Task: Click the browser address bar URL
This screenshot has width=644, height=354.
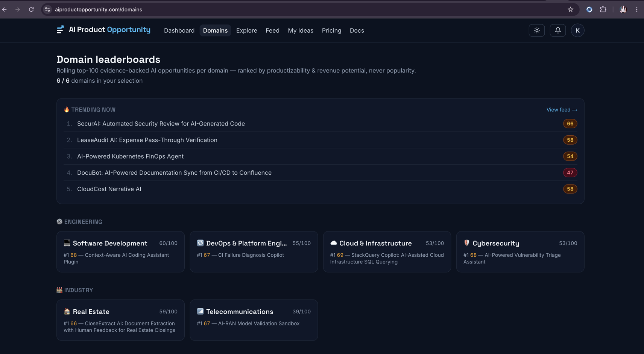Action: [x=99, y=9]
